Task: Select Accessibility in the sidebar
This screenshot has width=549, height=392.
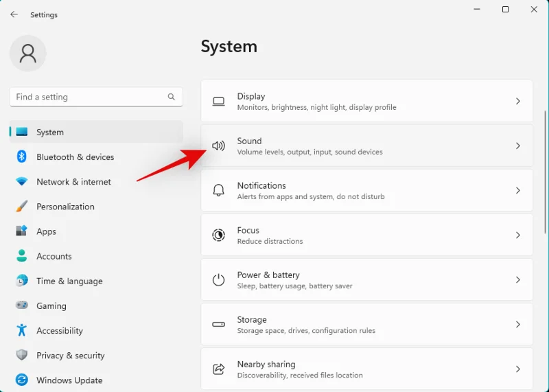Action: 60,331
